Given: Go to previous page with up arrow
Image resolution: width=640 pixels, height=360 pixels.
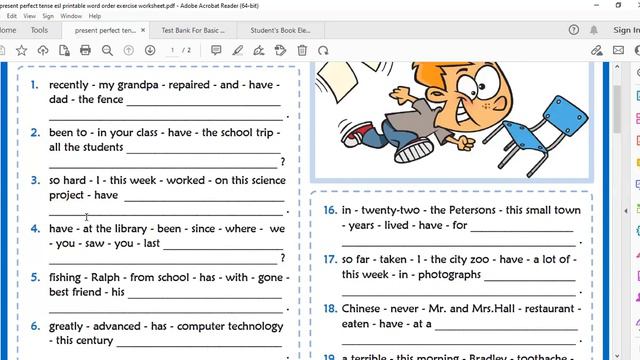Looking at the screenshot, I should tap(129, 51).
